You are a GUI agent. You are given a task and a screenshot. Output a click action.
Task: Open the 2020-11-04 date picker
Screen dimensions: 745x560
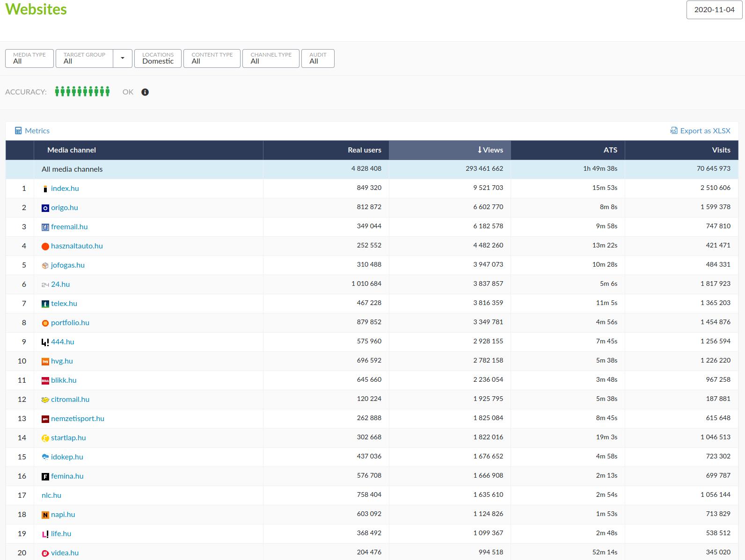(x=714, y=10)
